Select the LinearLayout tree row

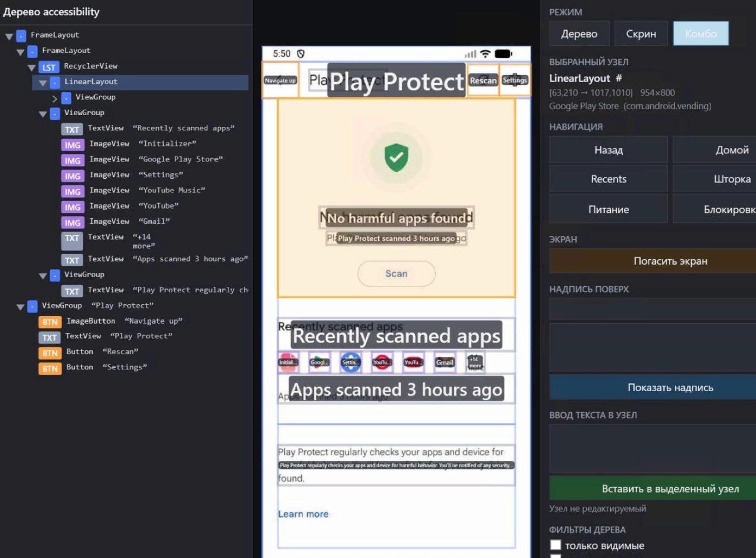click(x=140, y=82)
